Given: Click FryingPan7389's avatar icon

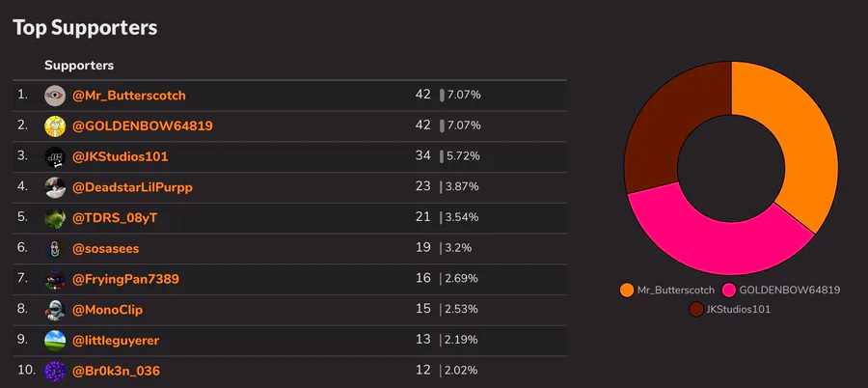Looking at the screenshot, I should pyautogui.click(x=55, y=280).
